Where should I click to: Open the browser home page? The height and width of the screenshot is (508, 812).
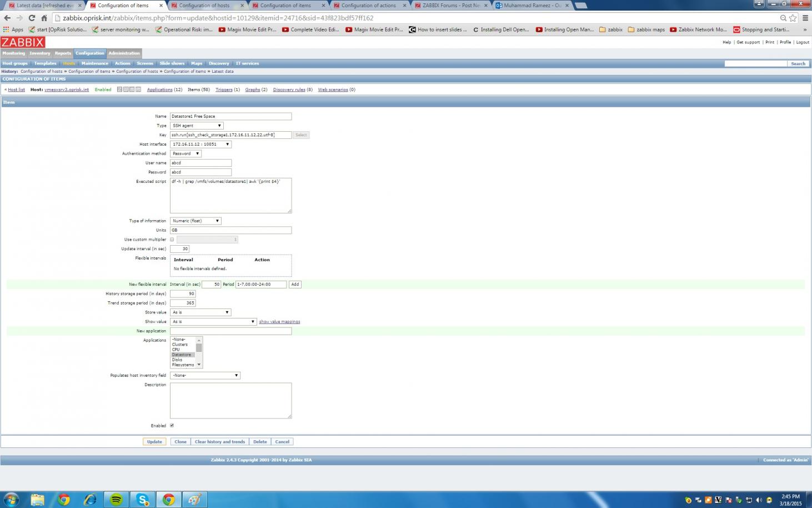pyautogui.click(x=44, y=18)
